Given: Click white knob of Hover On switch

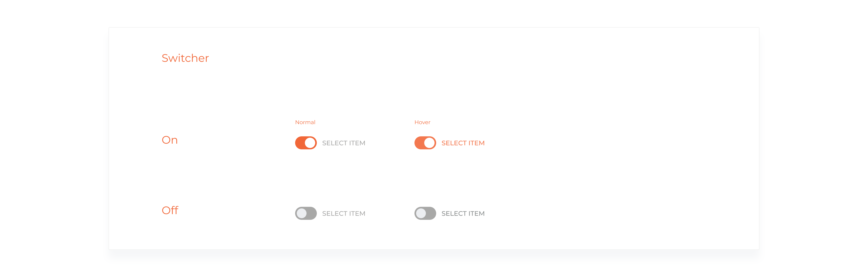Looking at the screenshot, I should coord(429,143).
